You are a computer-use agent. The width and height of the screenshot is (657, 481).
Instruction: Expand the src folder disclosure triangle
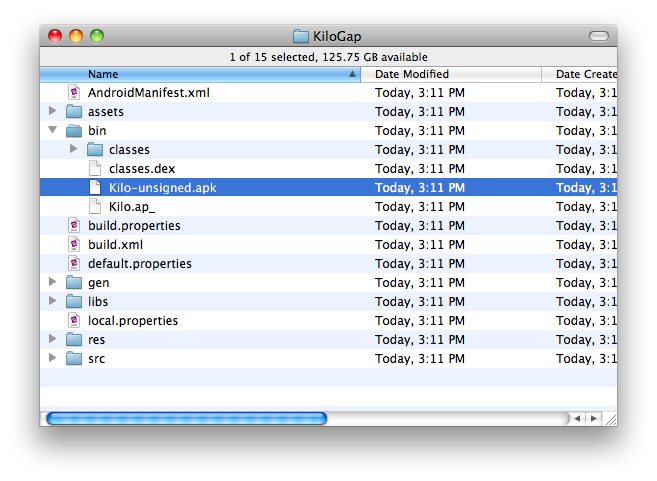coord(52,358)
